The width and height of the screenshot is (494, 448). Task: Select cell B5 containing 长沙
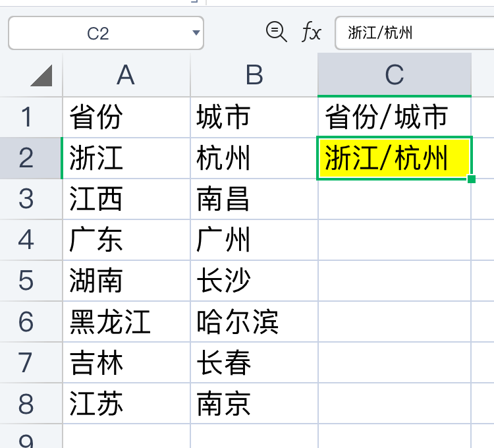click(x=254, y=281)
